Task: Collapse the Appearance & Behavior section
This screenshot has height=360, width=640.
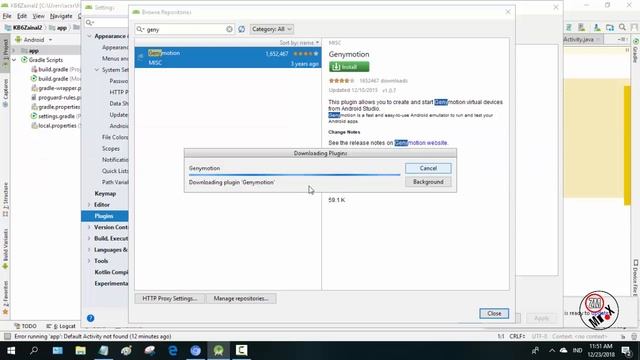Action: 89,36
